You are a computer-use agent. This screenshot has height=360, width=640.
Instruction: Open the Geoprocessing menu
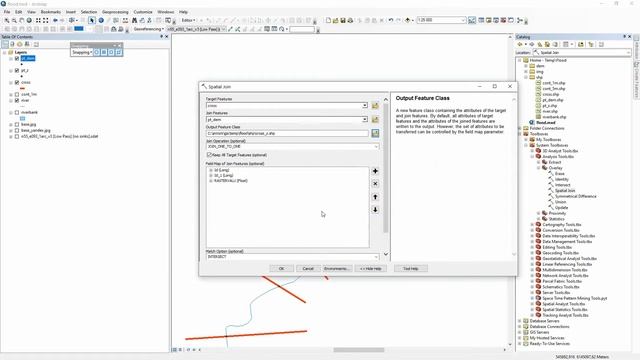point(115,12)
